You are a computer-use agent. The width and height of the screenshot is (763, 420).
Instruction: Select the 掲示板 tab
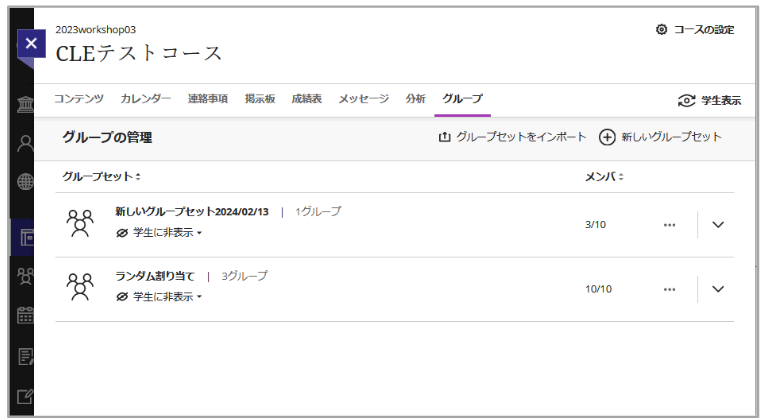click(260, 99)
